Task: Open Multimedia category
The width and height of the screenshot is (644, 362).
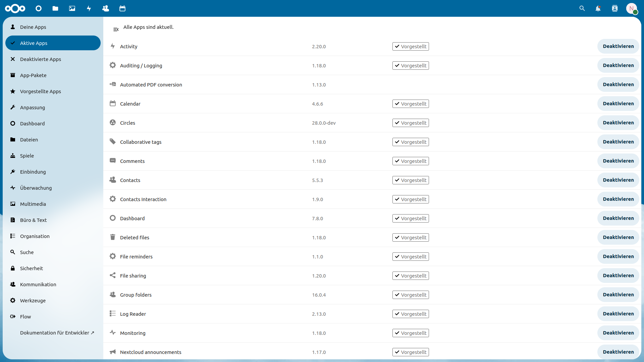Action: pos(53,204)
